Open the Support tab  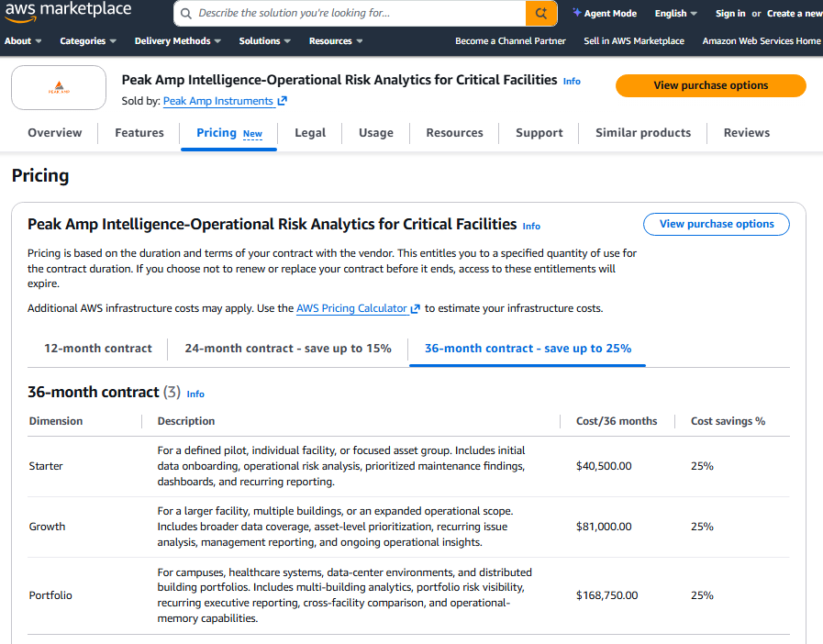539,133
